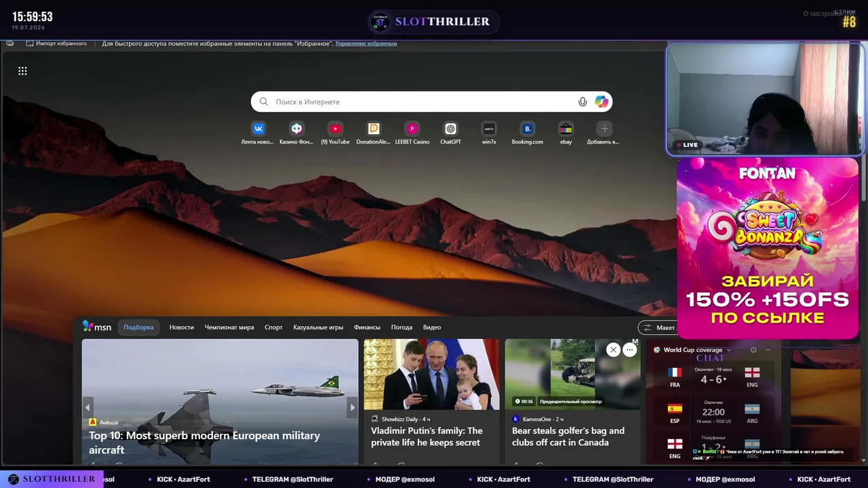Open the apps grid launcher
Viewport: 868px width, 488px height.
coord(22,71)
